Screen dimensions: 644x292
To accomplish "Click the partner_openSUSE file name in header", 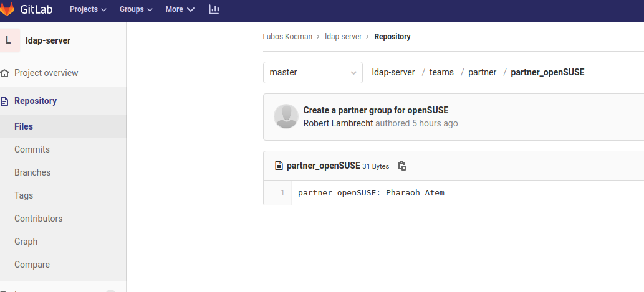I will (x=323, y=166).
